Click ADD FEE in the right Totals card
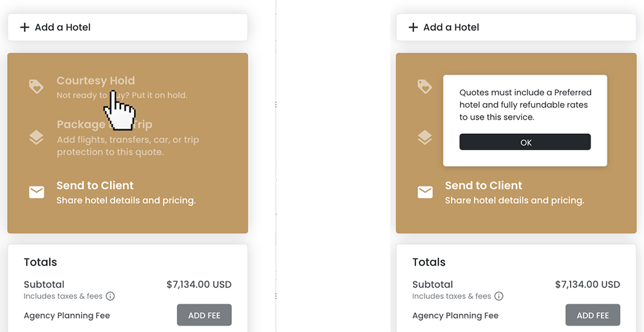The image size is (644, 332). (592, 315)
